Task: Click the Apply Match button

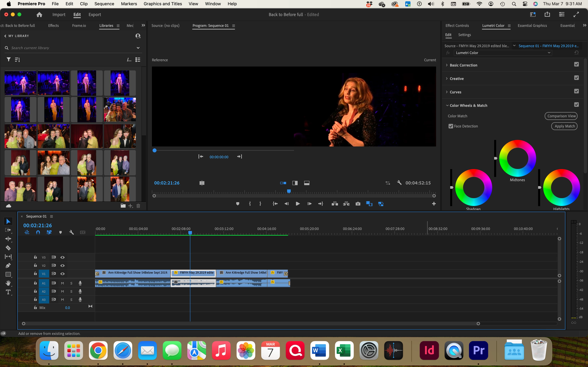Action: tap(564, 126)
